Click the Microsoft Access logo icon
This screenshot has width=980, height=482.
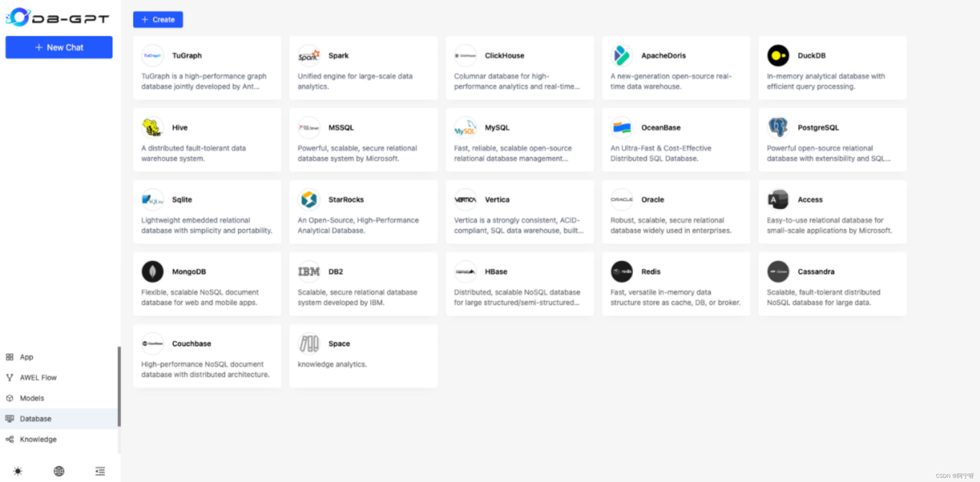[778, 199]
